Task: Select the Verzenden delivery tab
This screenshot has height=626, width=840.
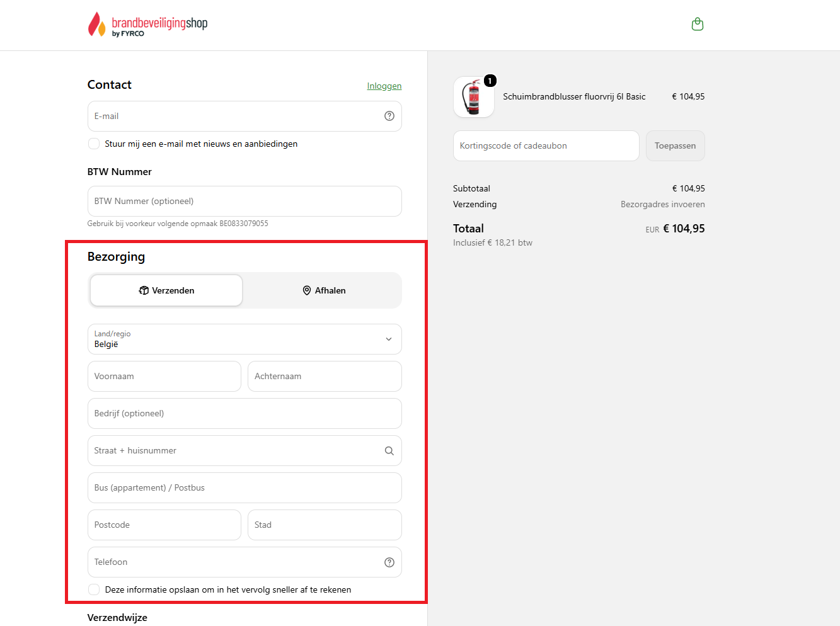Action: coord(166,290)
